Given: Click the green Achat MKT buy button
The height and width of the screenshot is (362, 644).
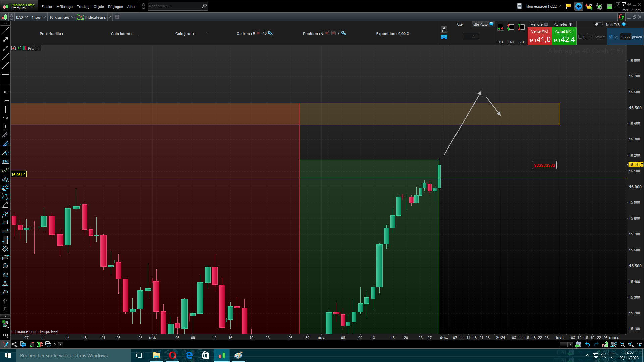Looking at the screenshot, I should click(564, 36).
